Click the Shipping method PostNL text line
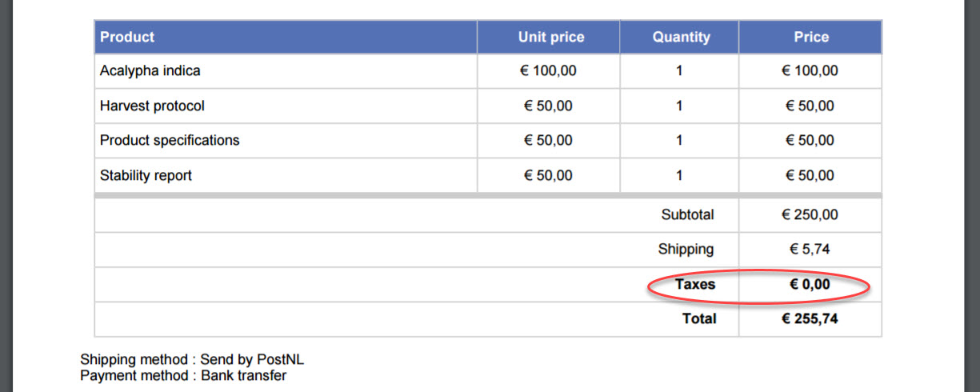980x392 pixels. 192,360
